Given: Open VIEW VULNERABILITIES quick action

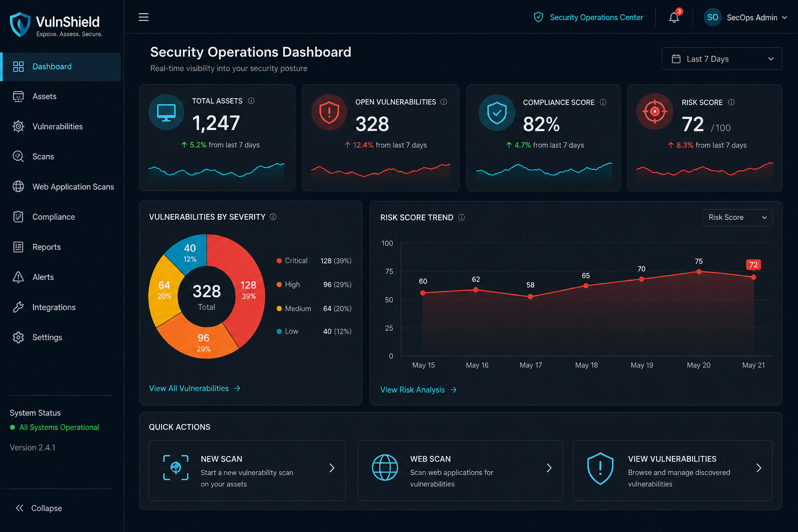Looking at the screenshot, I should coord(673,471).
